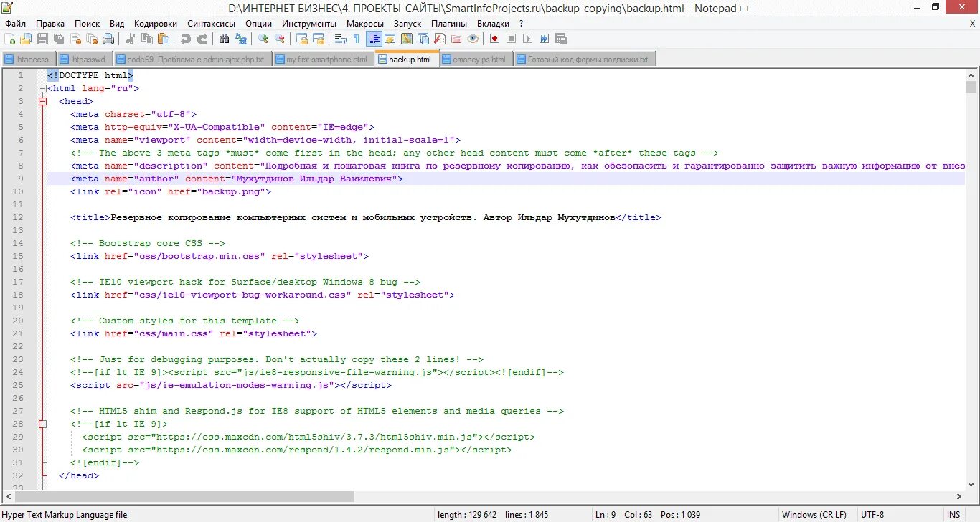Screen dimensions: 980x522
Task: Click line number 12 in margin
Action: tap(18, 217)
